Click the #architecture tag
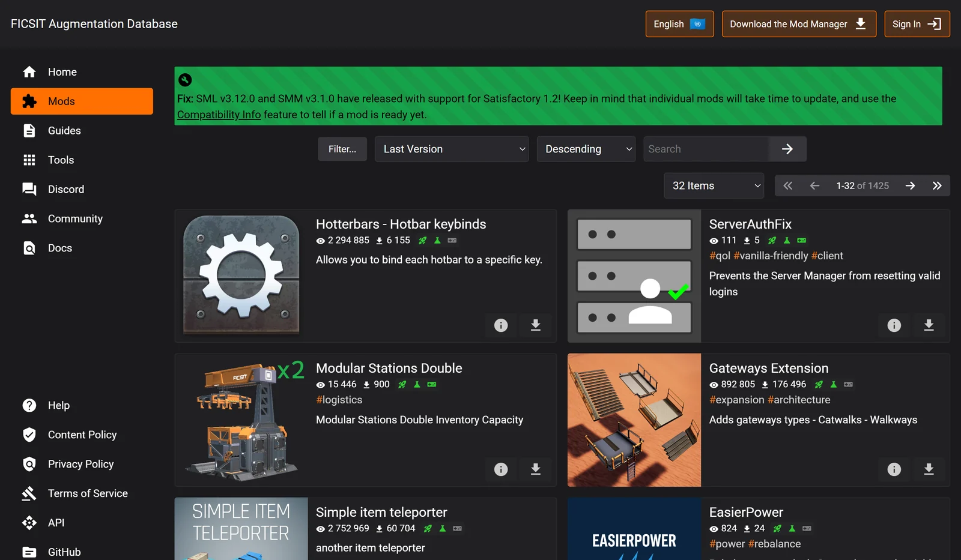 (799, 400)
